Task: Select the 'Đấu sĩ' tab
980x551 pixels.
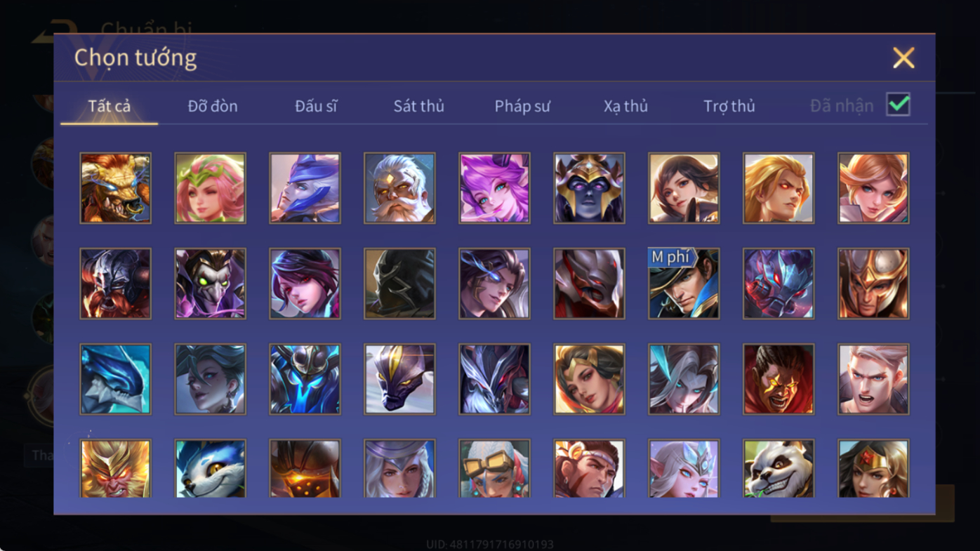Action: tap(316, 106)
